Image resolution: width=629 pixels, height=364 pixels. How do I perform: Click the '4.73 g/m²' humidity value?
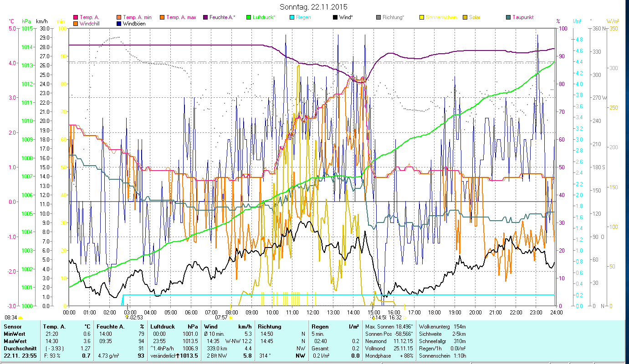[108, 356]
